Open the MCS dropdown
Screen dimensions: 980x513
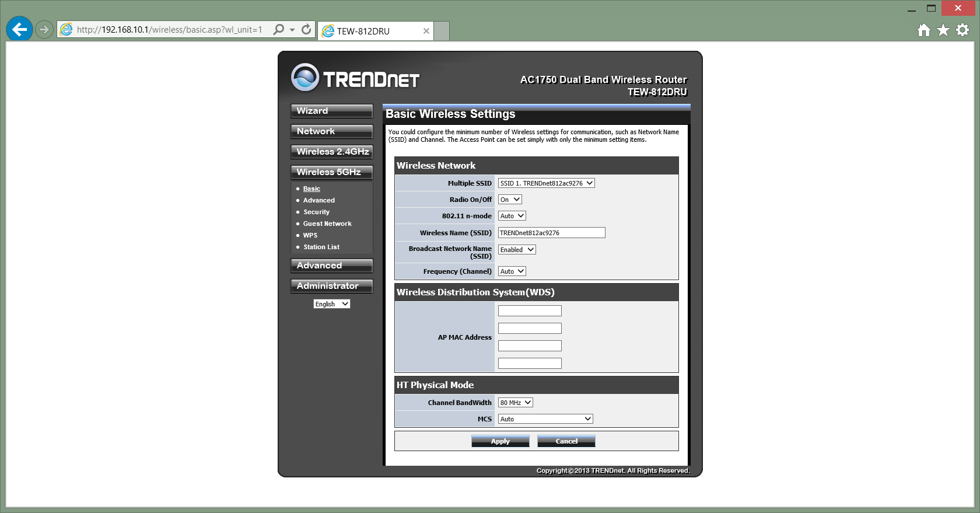pyautogui.click(x=545, y=419)
